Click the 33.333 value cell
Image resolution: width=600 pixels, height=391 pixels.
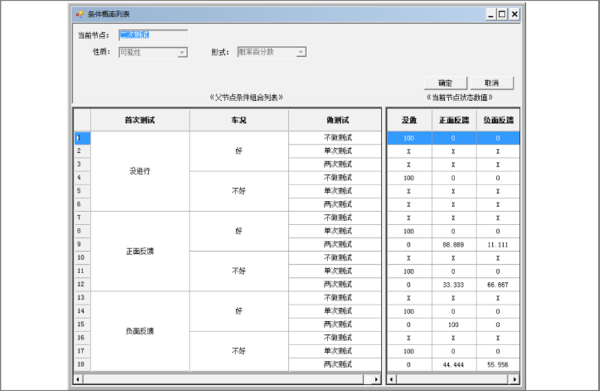(x=454, y=285)
